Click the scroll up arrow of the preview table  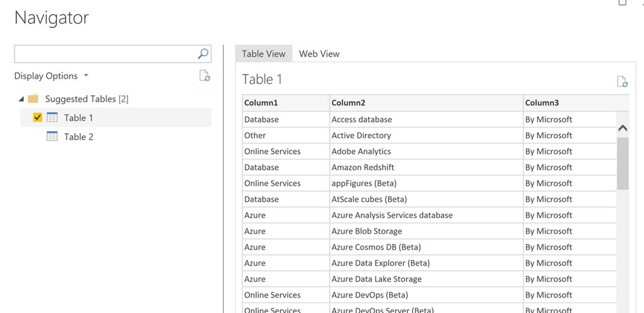tap(622, 129)
